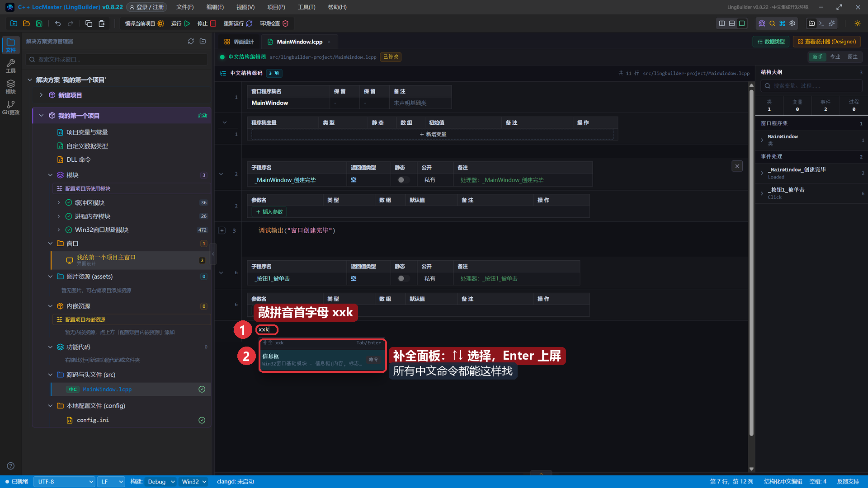Click the new project icon in toolbar

click(14, 23)
